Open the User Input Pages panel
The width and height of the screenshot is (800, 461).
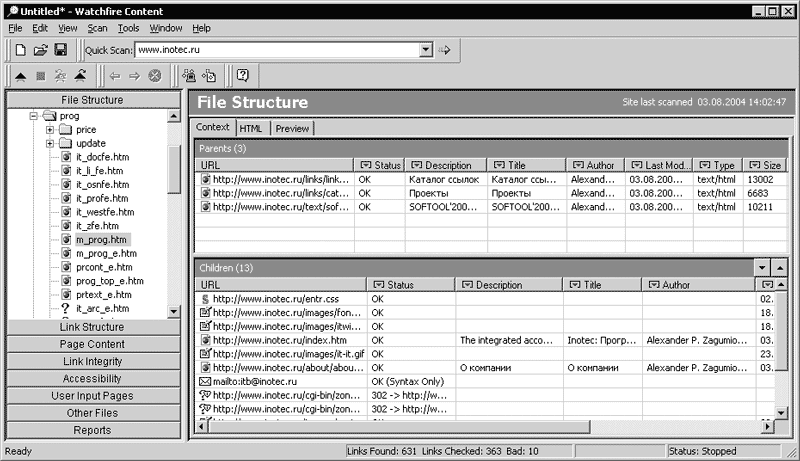pyautogui.click(x=93, y=396)
